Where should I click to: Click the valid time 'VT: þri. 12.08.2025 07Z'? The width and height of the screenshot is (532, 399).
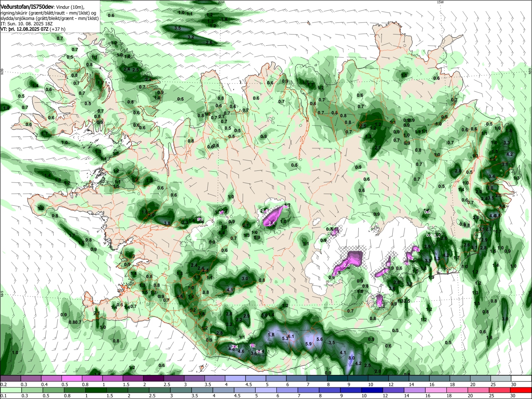pos(25,29)
